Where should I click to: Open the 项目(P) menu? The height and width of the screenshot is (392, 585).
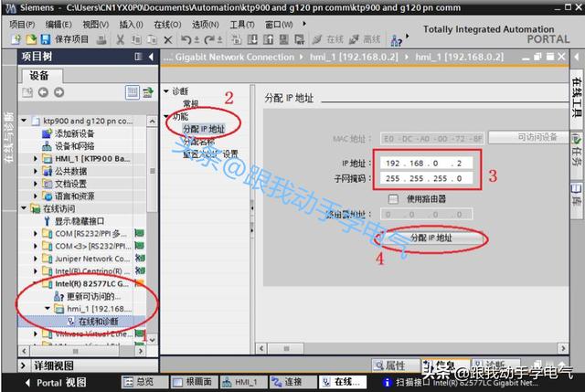click(x=22, y=25)
